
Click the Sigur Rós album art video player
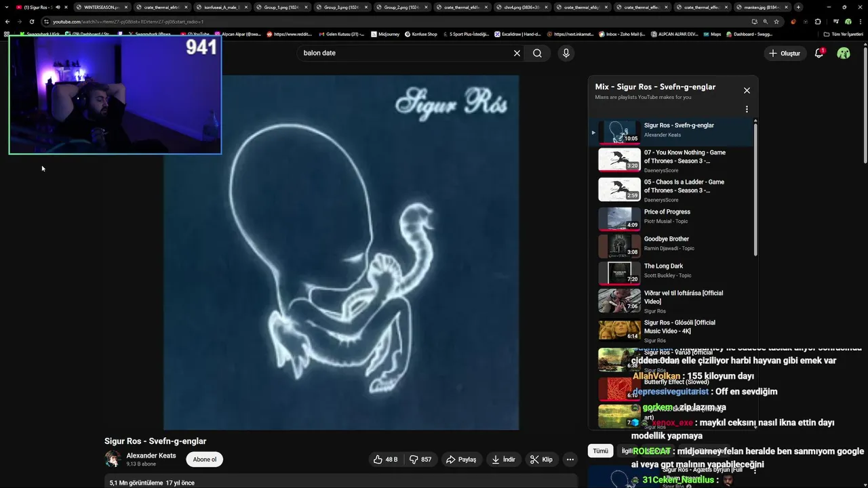point(341,252)
